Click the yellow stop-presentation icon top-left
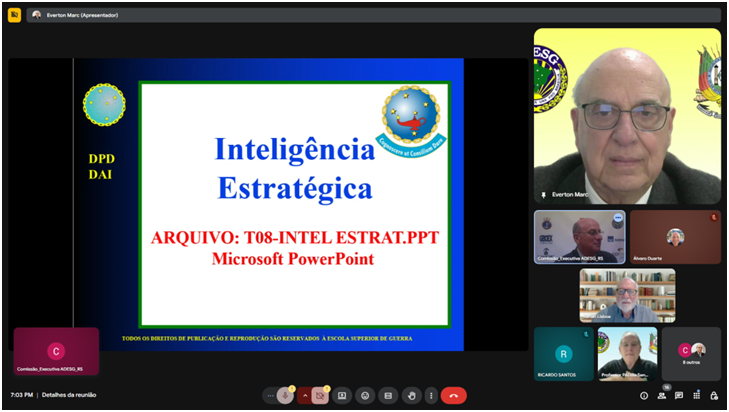The height and width of the screenshot is (412, 729). pyautogui.click(x=14, y=15)
